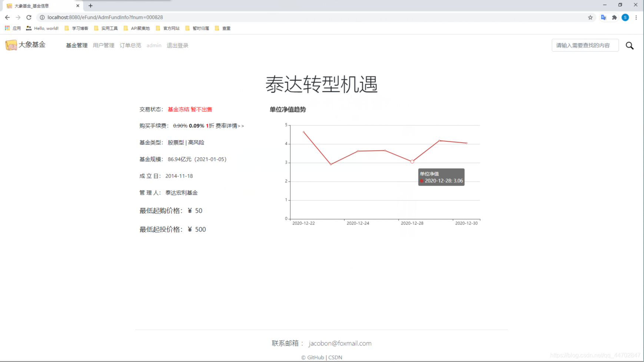Click 退出登录 to log out

click(x=177, y=46)
